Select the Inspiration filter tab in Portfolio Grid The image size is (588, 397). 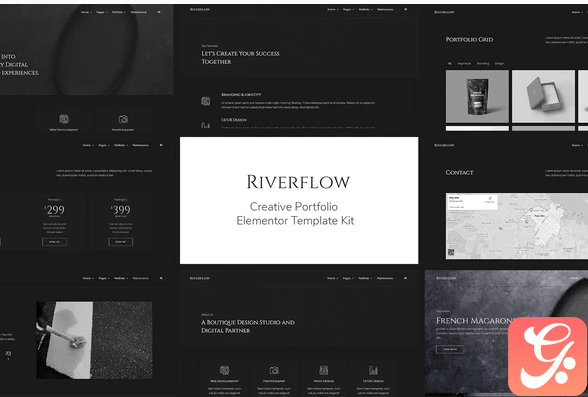coord(464,63)
